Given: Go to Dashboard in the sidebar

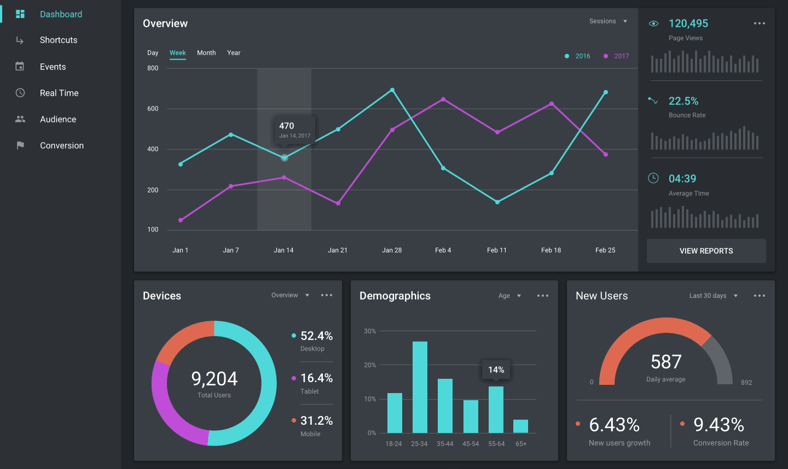Looking at the screenshot, I should tap(61, 14).
